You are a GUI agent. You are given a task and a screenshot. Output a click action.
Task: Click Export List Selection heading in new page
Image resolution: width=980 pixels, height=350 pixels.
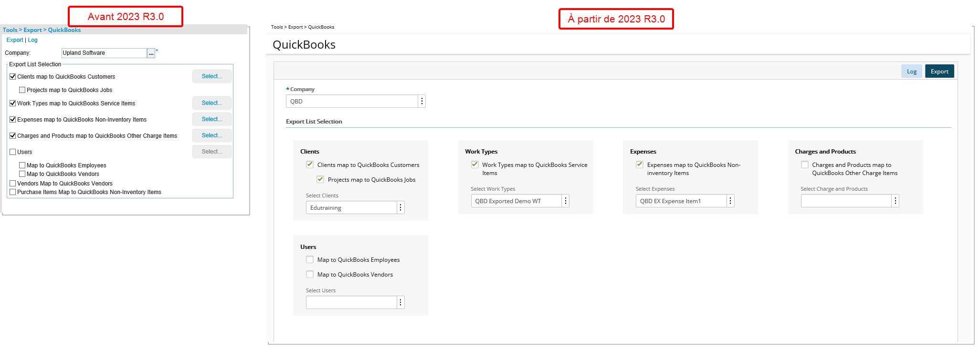pyautogui.click(x=314, y=122)
